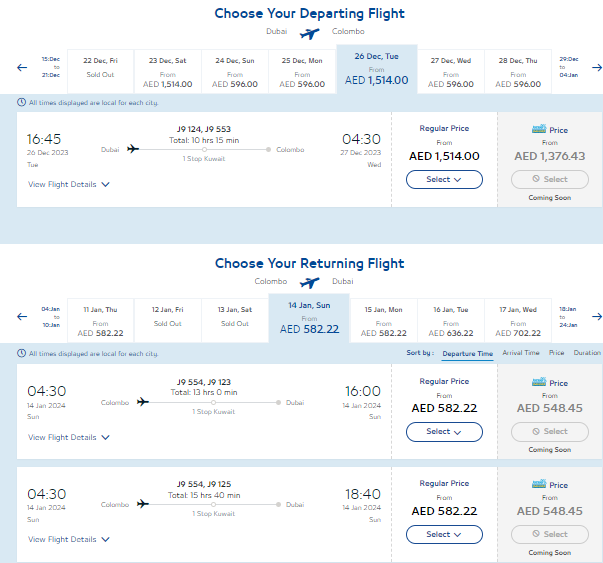
Task: Open Select dropdown for AED 1,514.00 fare
Action: click(444, 180)
